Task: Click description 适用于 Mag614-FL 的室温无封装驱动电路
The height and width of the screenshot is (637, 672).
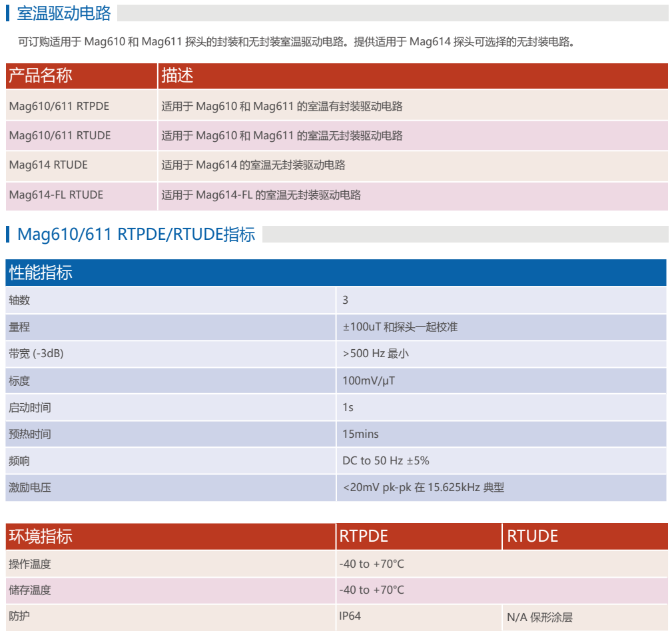Action: pos(261,195)
